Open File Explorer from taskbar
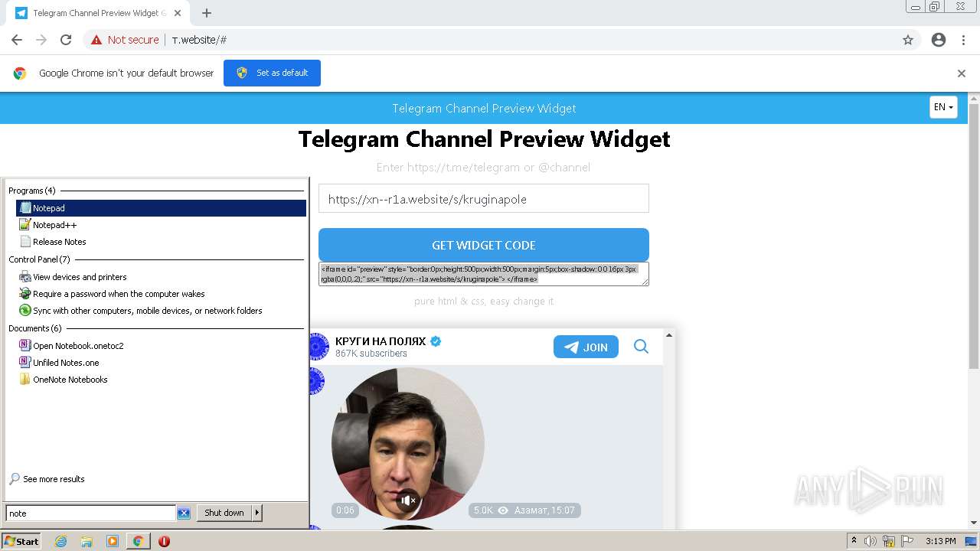The width and height of the screenshot is (980, 551). (87, 541)
